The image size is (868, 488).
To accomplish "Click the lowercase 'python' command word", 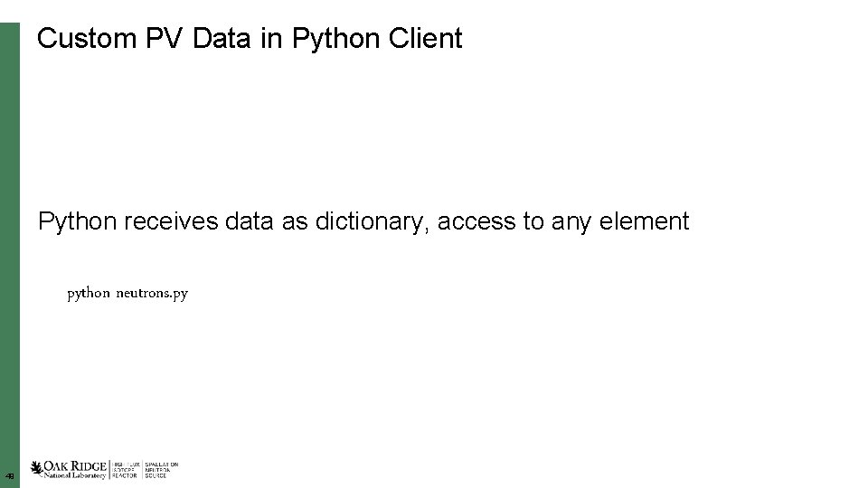I will pos(89,295).
